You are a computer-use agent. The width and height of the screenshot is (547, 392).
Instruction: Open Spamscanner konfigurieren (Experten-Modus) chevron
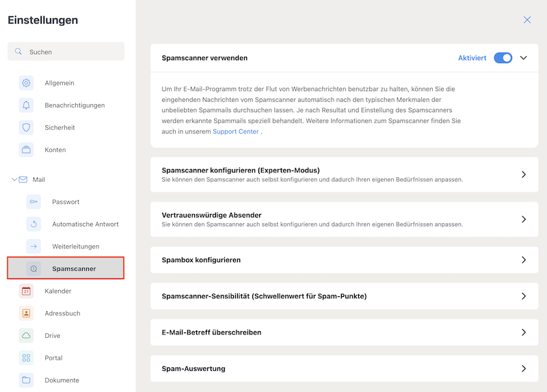click(x=524, y=174)
